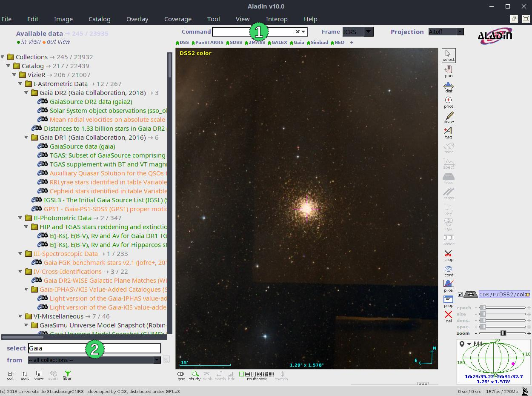Open the Overlay menu
The height and width of the screenshot is (396, 532).
coord(137,19)
